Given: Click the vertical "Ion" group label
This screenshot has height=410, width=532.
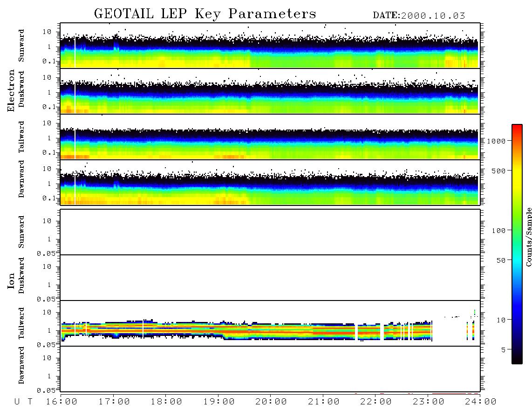Looking at the screenshot, I should click(x=11, y=280).
